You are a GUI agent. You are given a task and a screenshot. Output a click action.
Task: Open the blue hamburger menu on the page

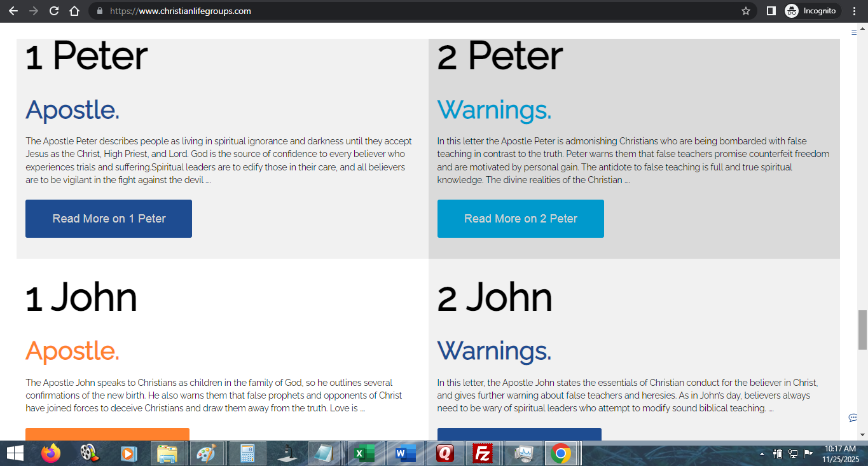(x=854, y=32)
